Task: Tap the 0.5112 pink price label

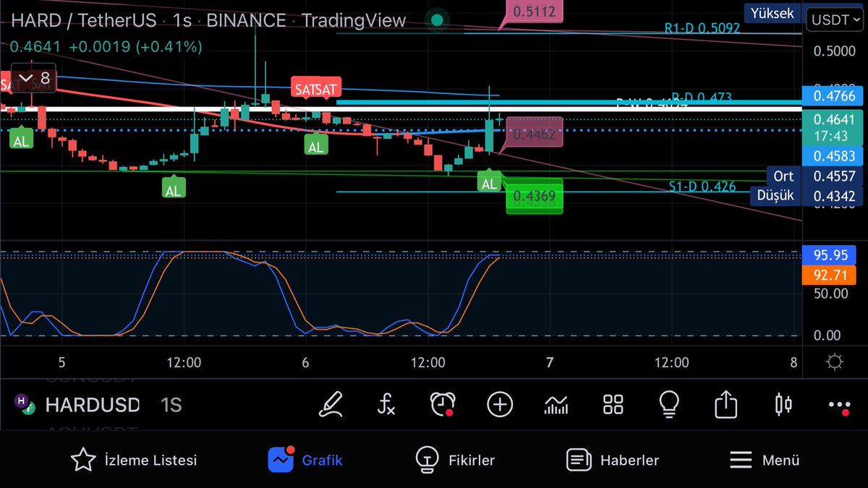Action: [x=534, y=11]
